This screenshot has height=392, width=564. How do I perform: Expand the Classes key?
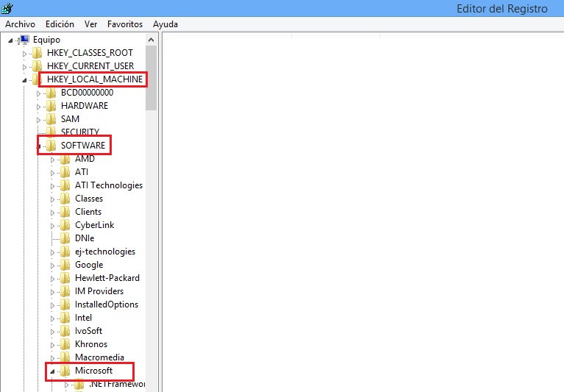[x=52, y=199]
